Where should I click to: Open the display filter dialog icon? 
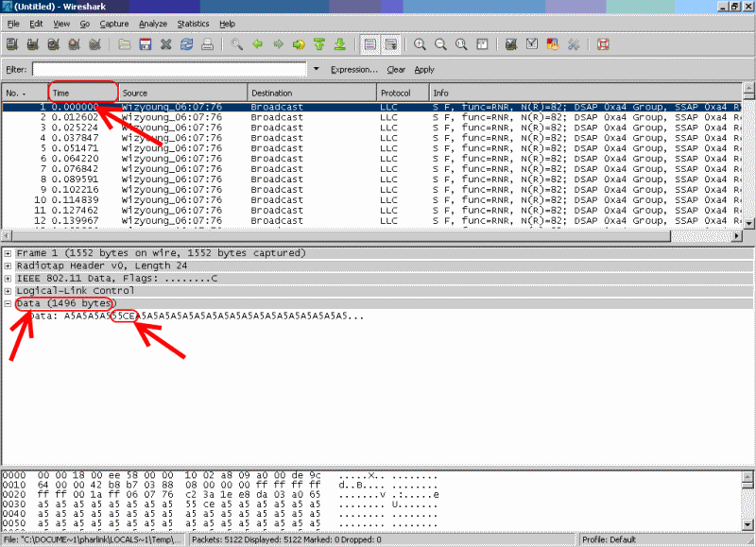pyautogui.click(x=532, y=44)
